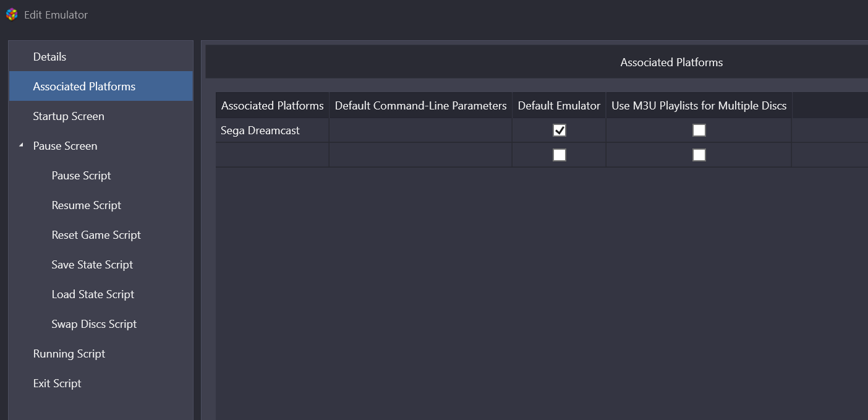Click the LaunchBox icon in title bar

click(11, 14)
